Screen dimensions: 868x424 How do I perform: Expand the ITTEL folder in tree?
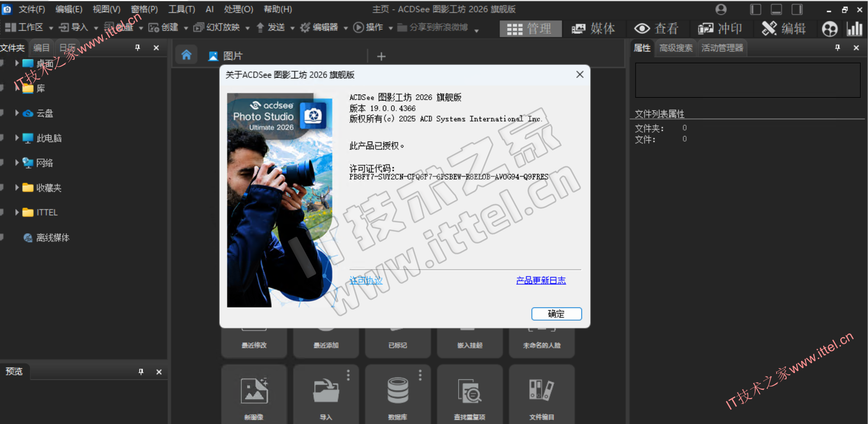pos(17,212)
